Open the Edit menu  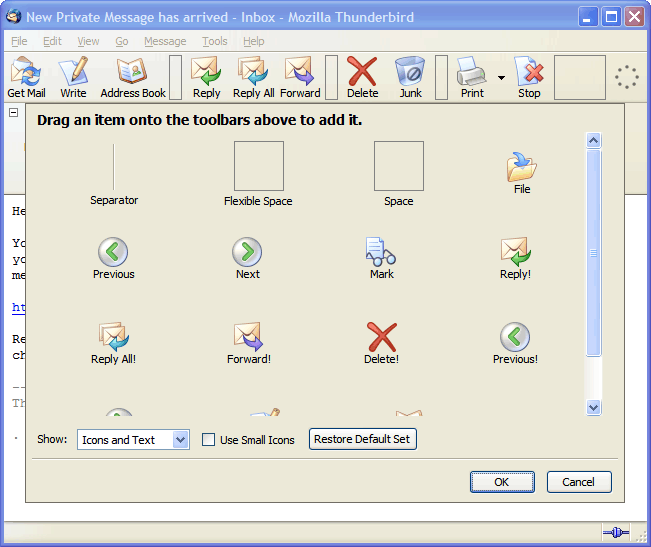pos(52,41)
